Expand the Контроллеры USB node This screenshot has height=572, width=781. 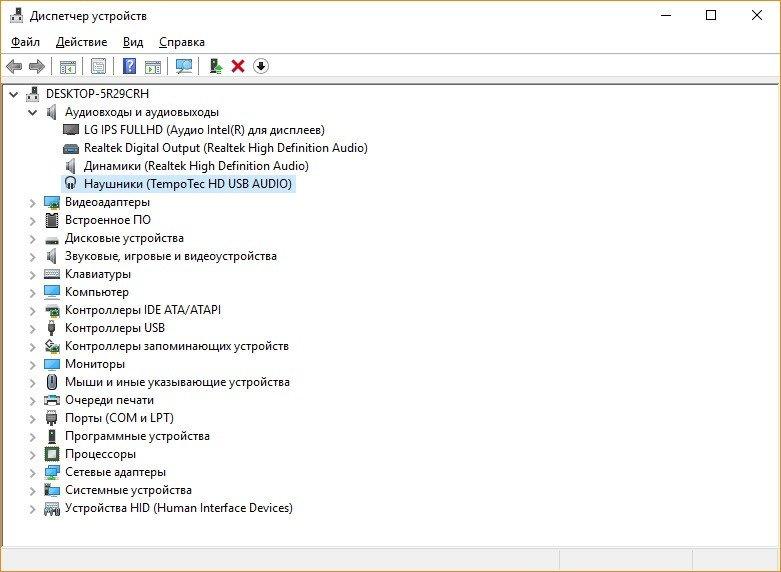[33, 328]
